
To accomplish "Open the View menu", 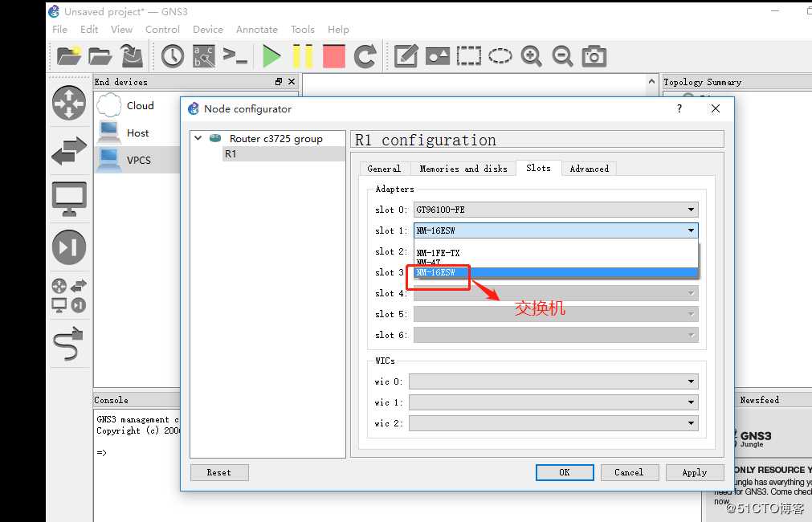I will tap(121, 30).
